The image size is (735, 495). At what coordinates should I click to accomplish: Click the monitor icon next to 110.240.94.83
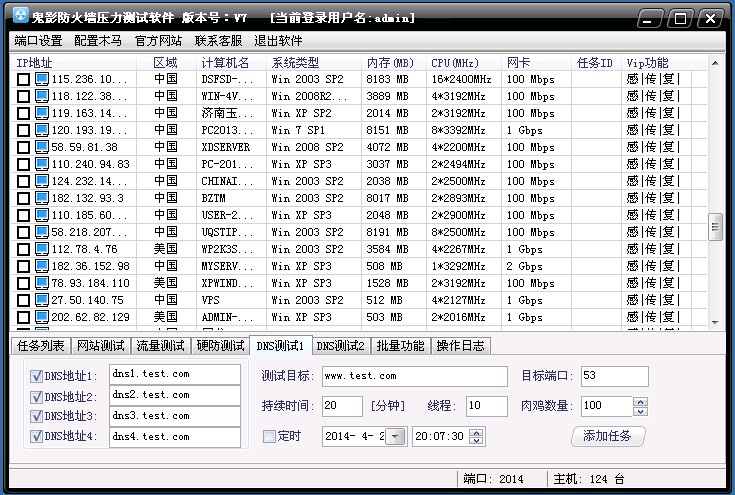coord(42,164)
